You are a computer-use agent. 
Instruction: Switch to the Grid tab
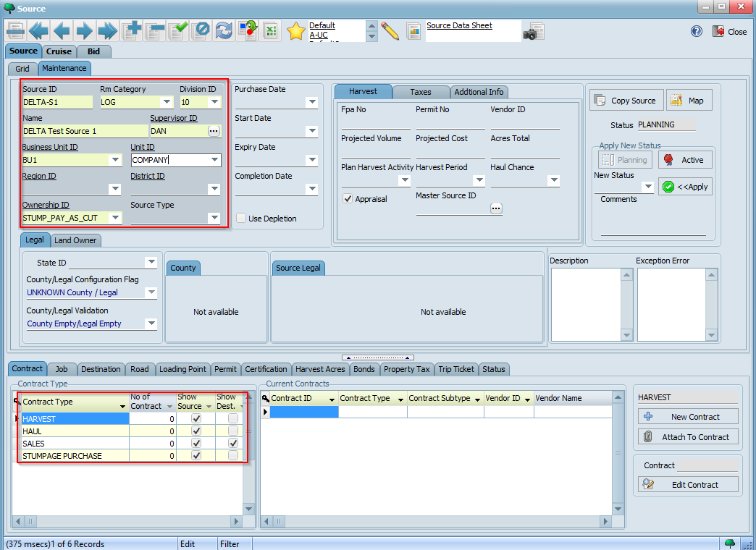pyautogui.click(x=22, y=69)
